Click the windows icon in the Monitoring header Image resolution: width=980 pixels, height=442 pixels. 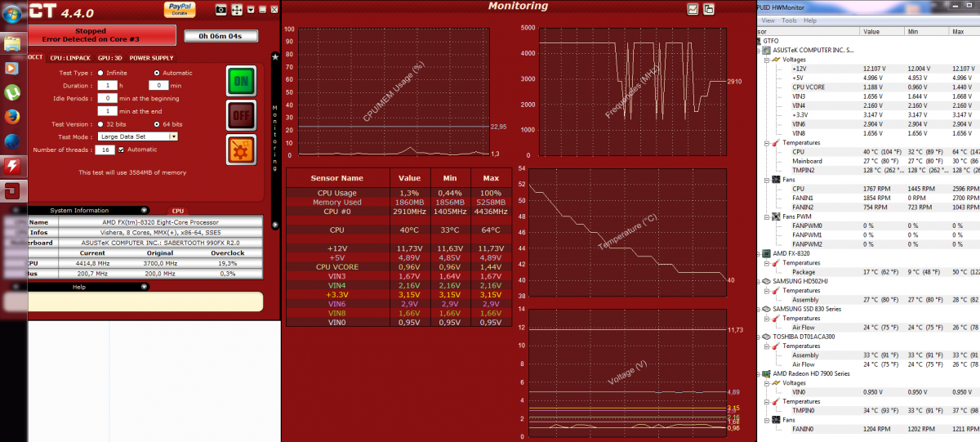(709, 9)
